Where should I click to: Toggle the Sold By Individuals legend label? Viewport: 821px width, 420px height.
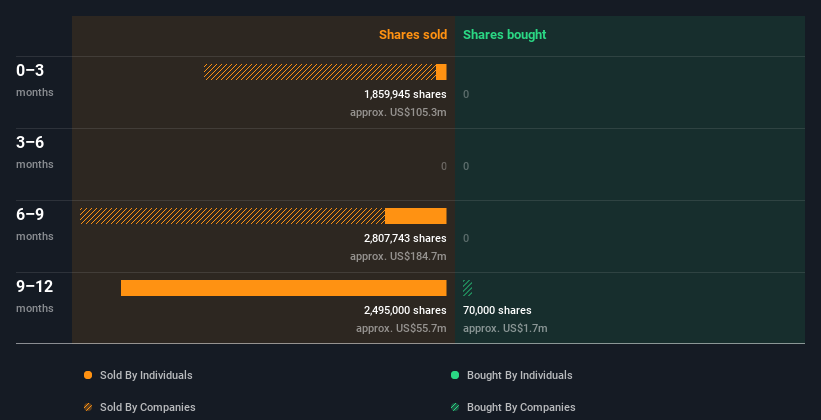tap(145, 375)
